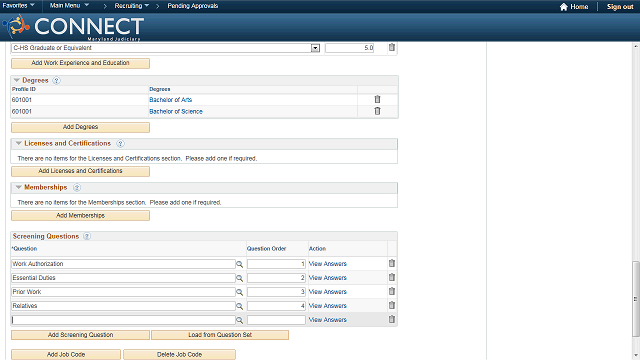Viewport: 640px width, 360px height.
Task: Open the Bachelor of Science link
Action: tap(176, 111)
